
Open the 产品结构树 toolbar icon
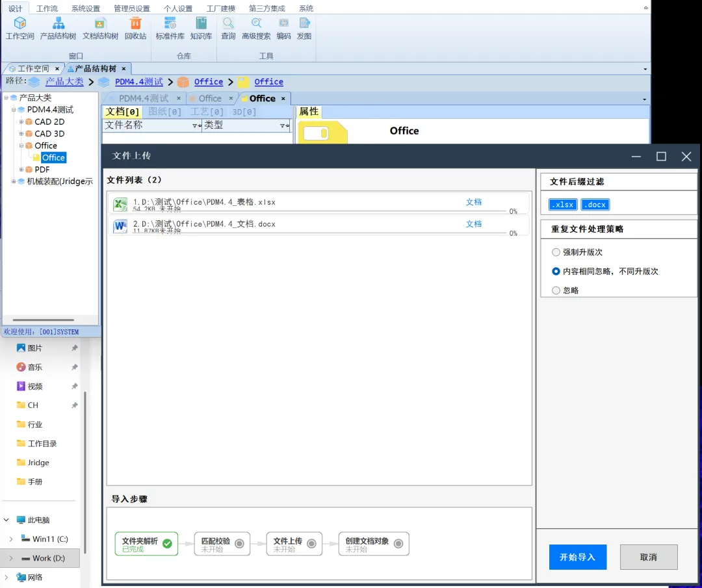click(58, 23)
